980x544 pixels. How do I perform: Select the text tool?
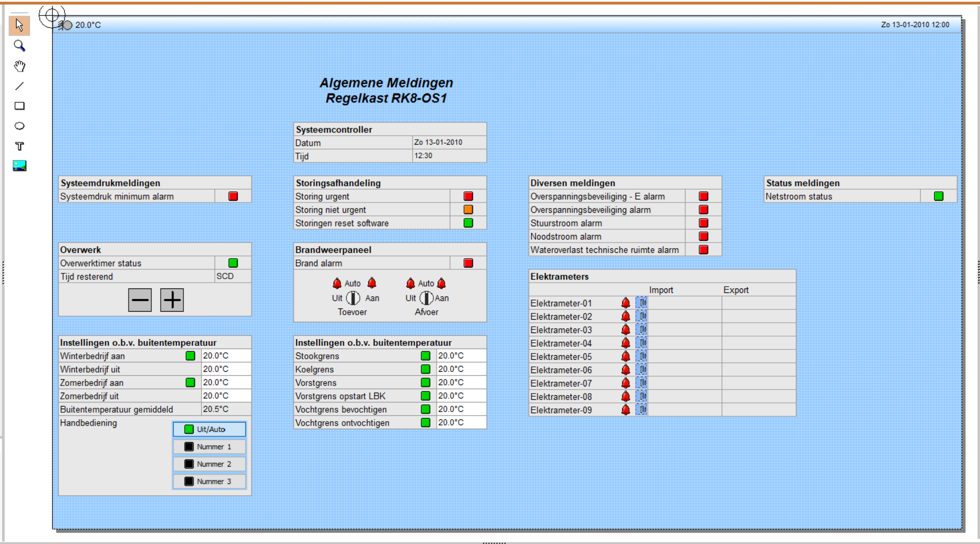19,146
